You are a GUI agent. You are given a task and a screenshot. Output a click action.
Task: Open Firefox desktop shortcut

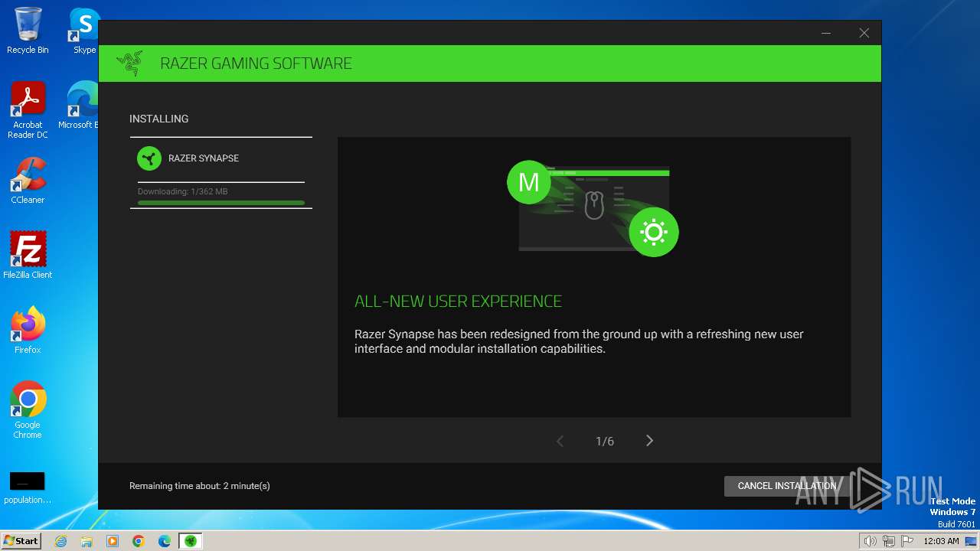click(x=28, y=331)
